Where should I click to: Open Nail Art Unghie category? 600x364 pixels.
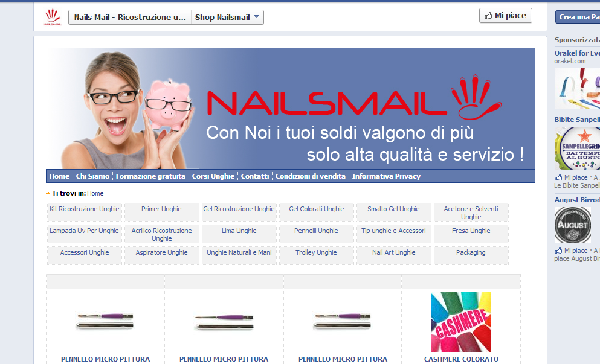point(394,253)
